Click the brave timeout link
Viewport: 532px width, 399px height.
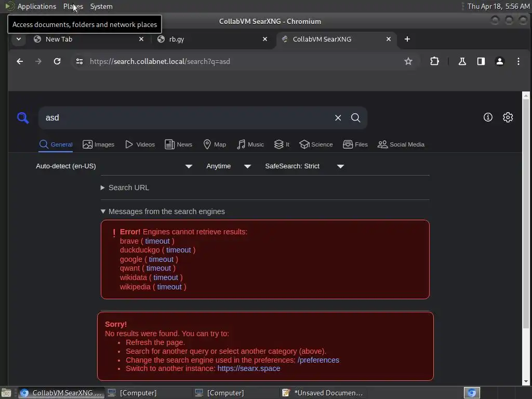point(157,241)
